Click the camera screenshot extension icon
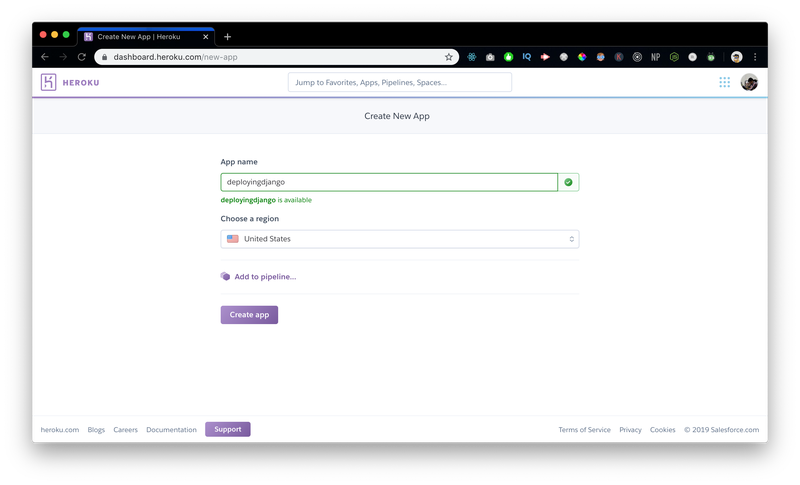This screenshot has width=800, height=485. [x=490, y=57]
